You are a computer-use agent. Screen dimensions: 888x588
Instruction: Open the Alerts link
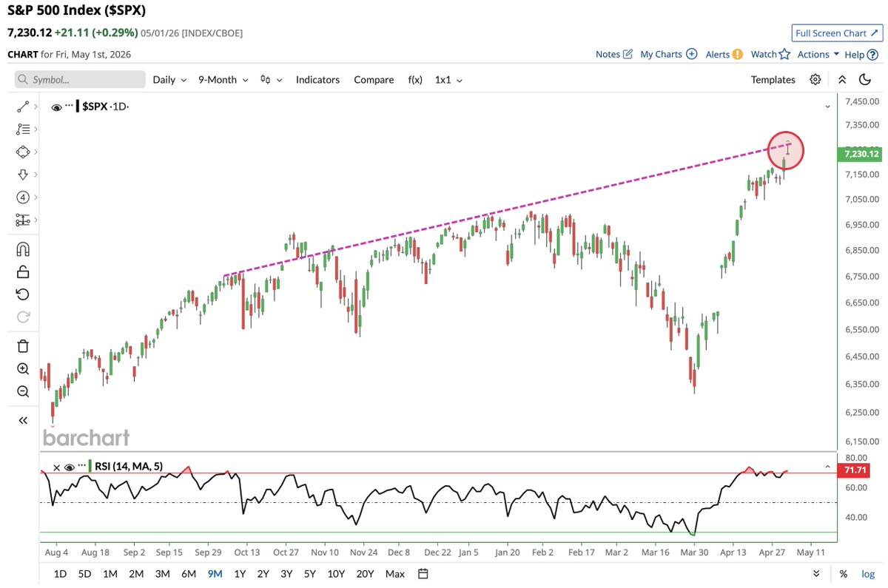[x=717, y=54]
